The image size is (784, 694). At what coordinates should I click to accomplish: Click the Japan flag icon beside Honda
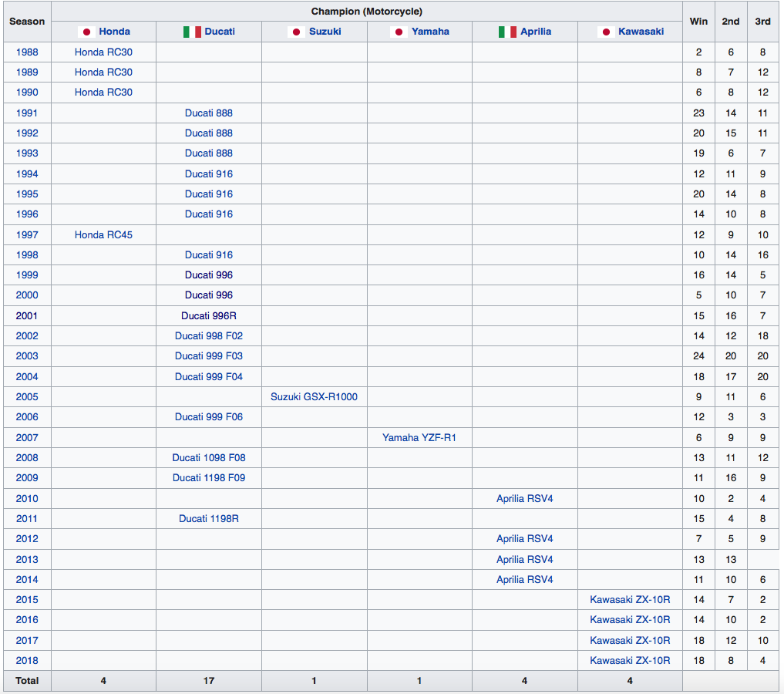click(86, 32)
